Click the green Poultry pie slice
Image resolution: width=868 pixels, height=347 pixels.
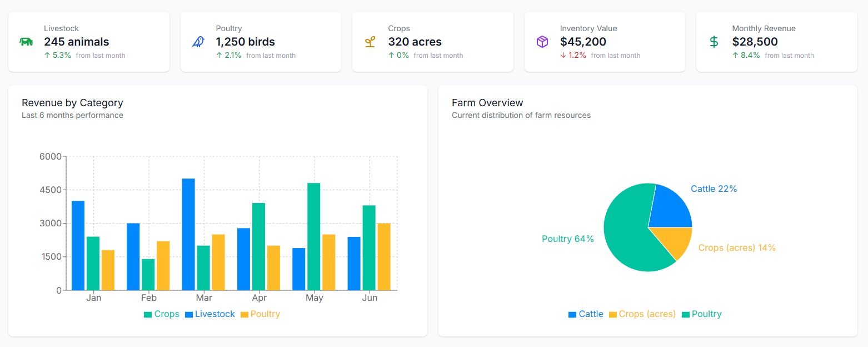(628, 234)
